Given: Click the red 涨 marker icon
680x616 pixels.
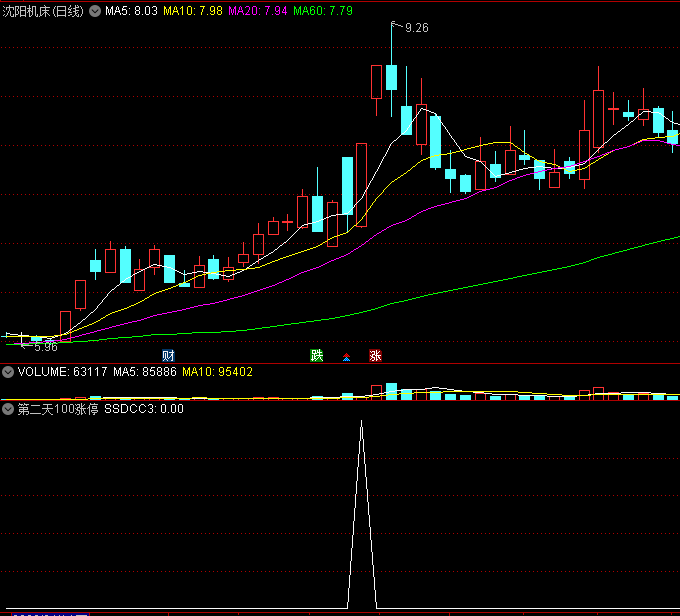Looking at the screenshot, I should coord(375,356).
